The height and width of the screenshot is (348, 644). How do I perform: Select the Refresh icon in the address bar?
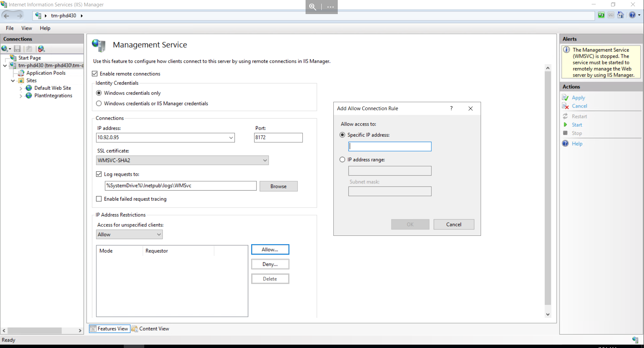[x=601, y=15]
